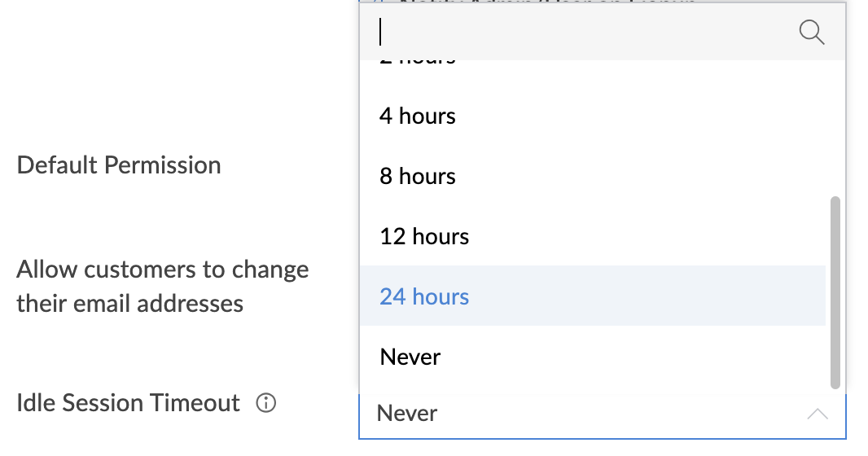Viewport: 868px width, 456px height.
Task: Click the Idle Session Timeout label
Action: 129,403
